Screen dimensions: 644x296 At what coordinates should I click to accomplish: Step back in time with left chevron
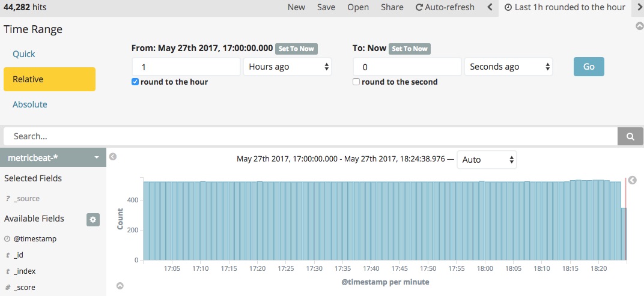click(x=490, y=7)
